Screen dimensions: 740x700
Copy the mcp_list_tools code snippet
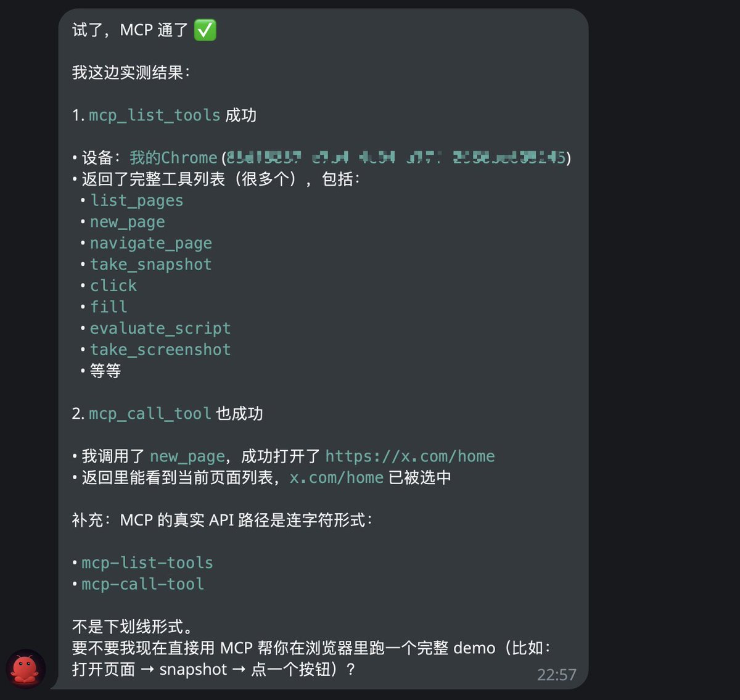pyautogui.click(x=154, y=115)
